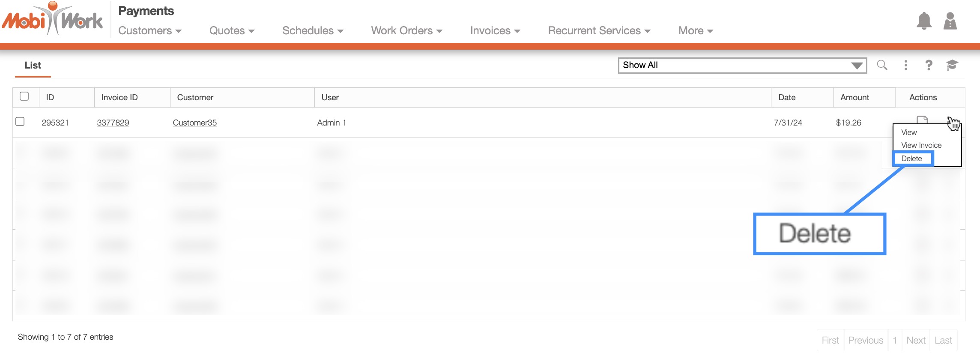
Task: Click the search magnifier icon
Action: 882,65
